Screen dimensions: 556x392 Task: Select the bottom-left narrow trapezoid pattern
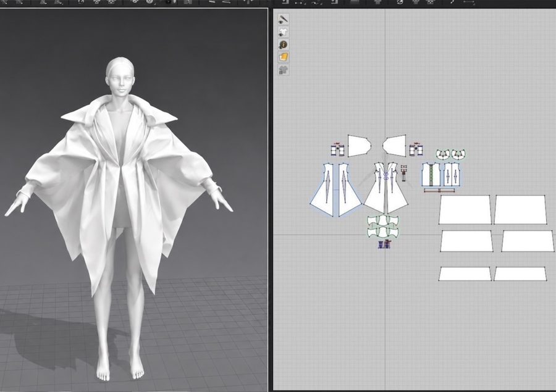point(465,273)
